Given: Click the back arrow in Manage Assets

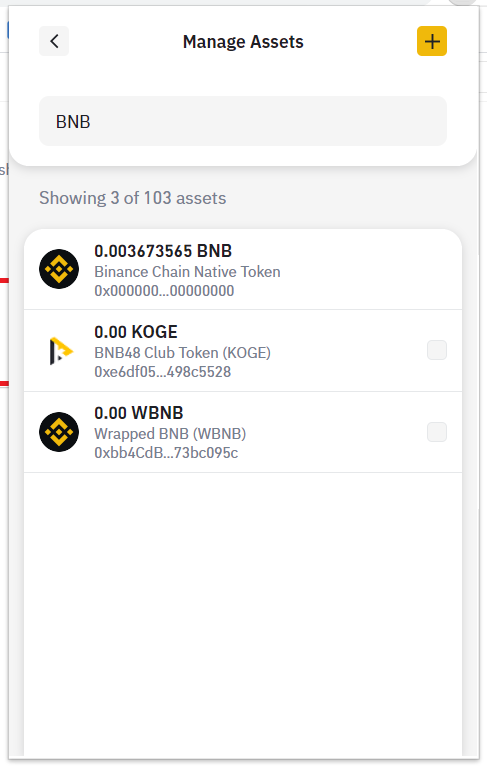Looking at the screenshot, I should [x=54, y=41].
